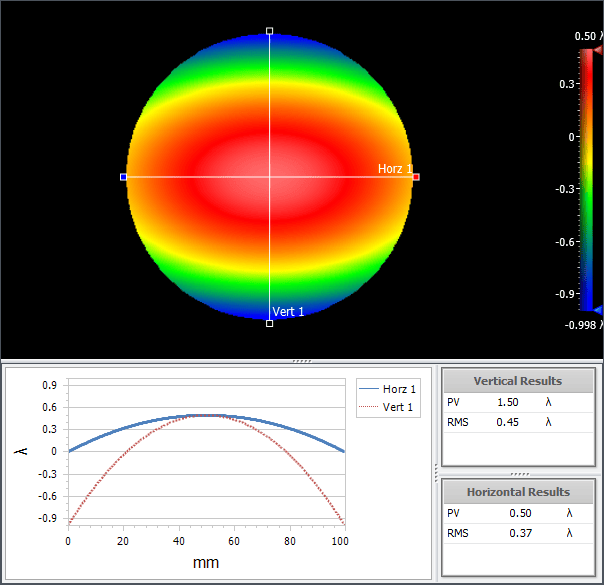The width and height of the screenshot is (604, 585).
Task: Click the splitter grip between map and plot
Action: [x=301, y=360]
